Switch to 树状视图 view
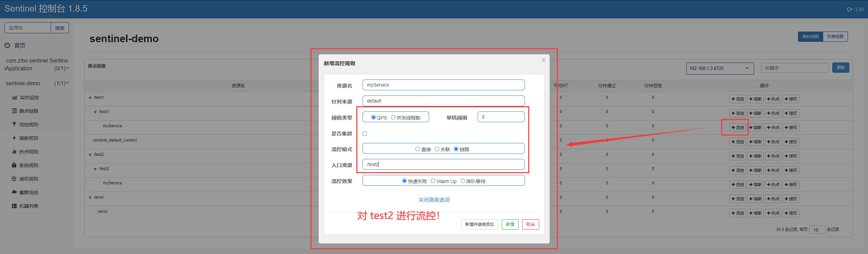Image resolution: width=868 pixels, height=254 pixels. click(x=810, y=37)
